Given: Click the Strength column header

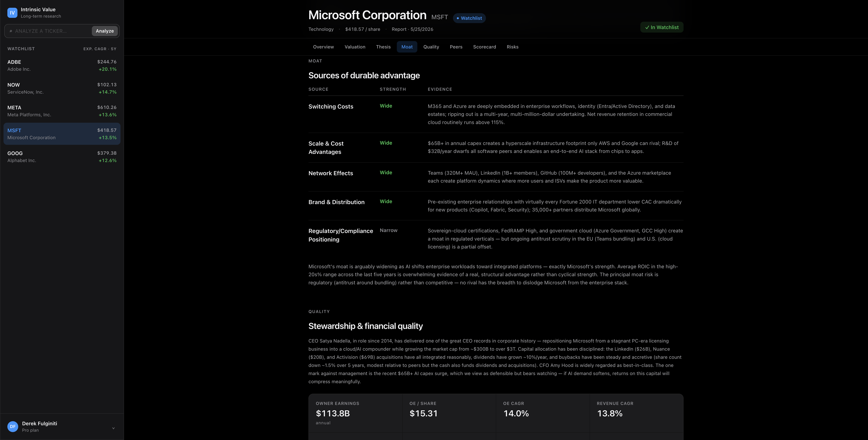Looking at the screenshot, I should (x=393, y=89).
